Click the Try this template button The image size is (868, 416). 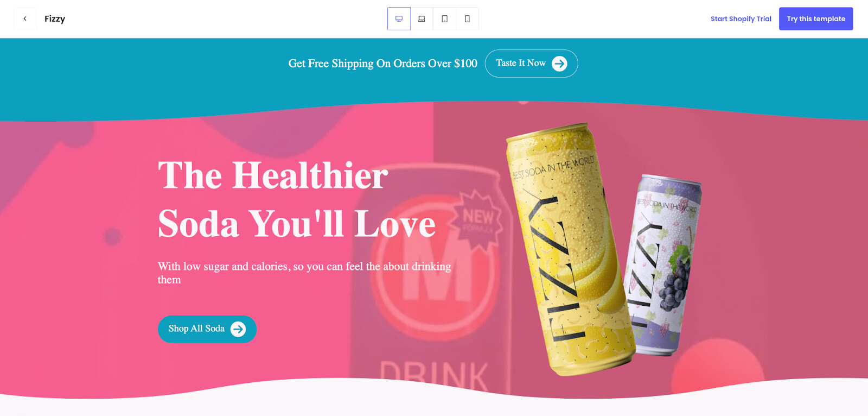coord(816,18)
